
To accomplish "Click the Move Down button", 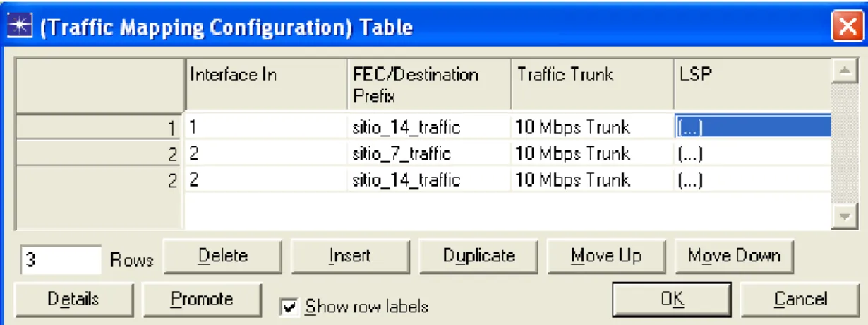I will [734, 256].
